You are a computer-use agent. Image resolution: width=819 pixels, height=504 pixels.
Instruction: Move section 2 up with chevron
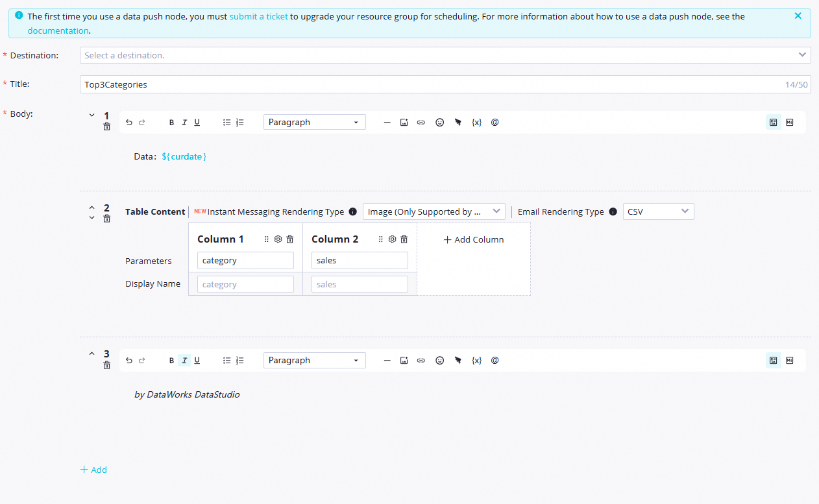pyautogui.click(x=92, y=209)
